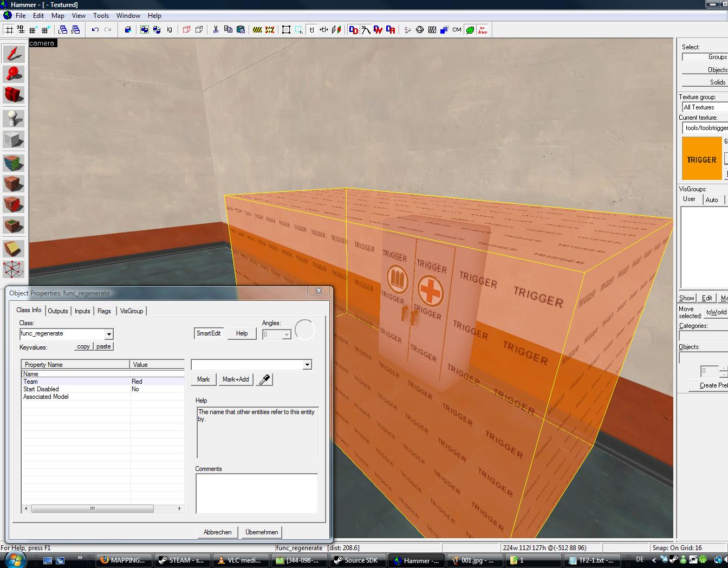
Task: Select the Entity tool with light bulb
Action: point(14,118)
